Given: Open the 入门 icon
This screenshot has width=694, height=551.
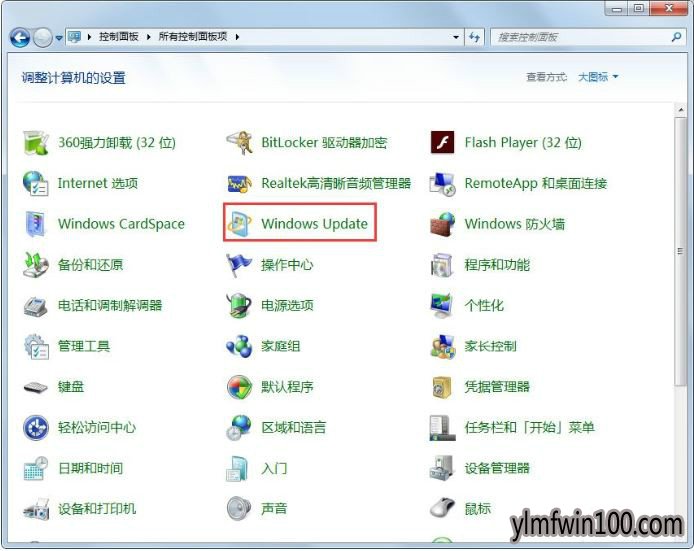Looking at the screenshot, I should pyautogui.click(x=238, y=468).
